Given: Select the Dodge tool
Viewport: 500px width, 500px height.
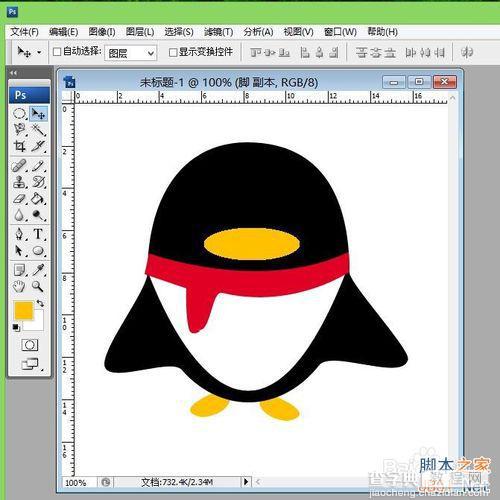Looking at the screenshot, I should 38,215.
